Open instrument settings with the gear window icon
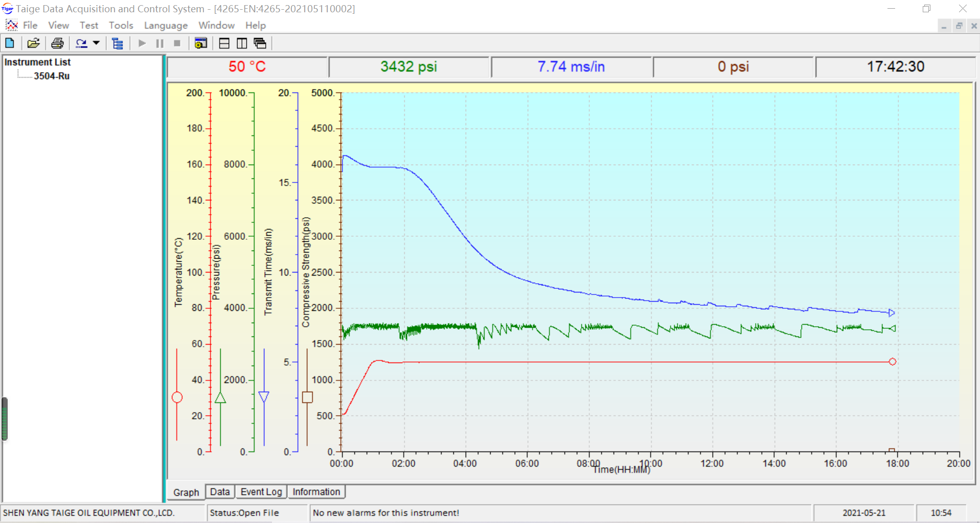Viewport: 980px width, 523px height. 200,43
